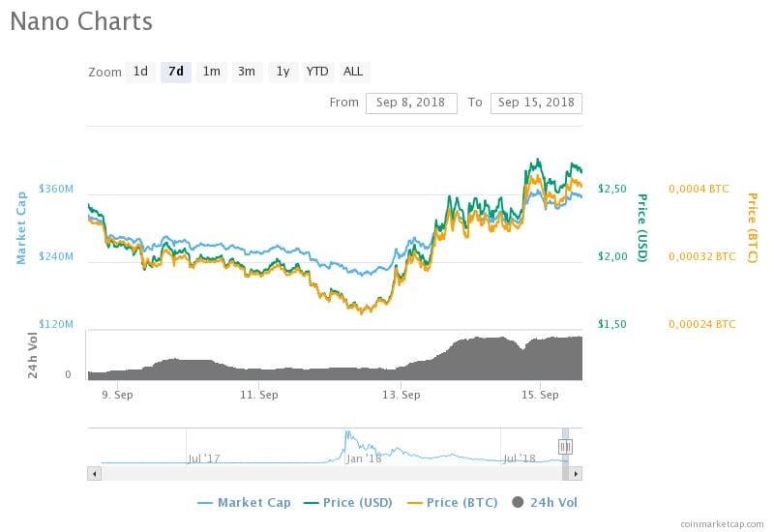Click the 0,00024 BTC axis label
Viewport: 774px width, 532px height.
702,324
